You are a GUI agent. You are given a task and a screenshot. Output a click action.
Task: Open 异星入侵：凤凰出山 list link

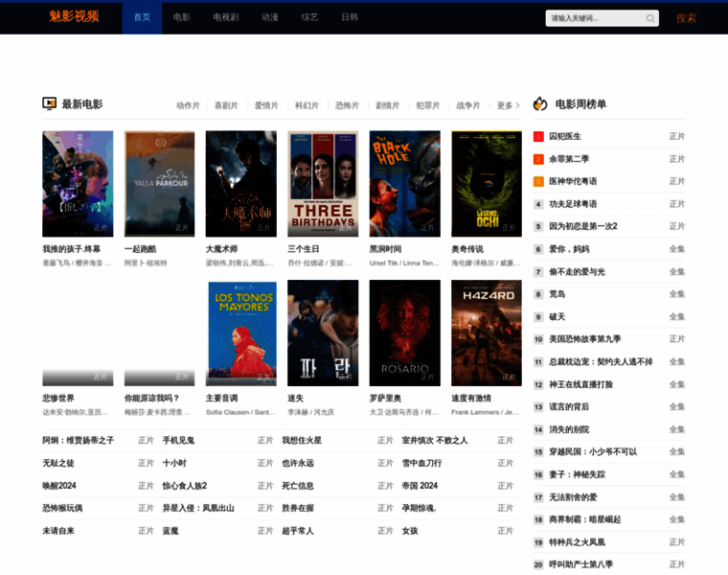point(198,508)
